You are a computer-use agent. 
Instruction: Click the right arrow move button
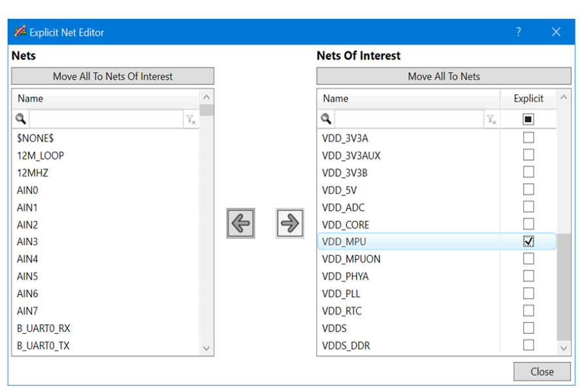[x=289, y=223]
